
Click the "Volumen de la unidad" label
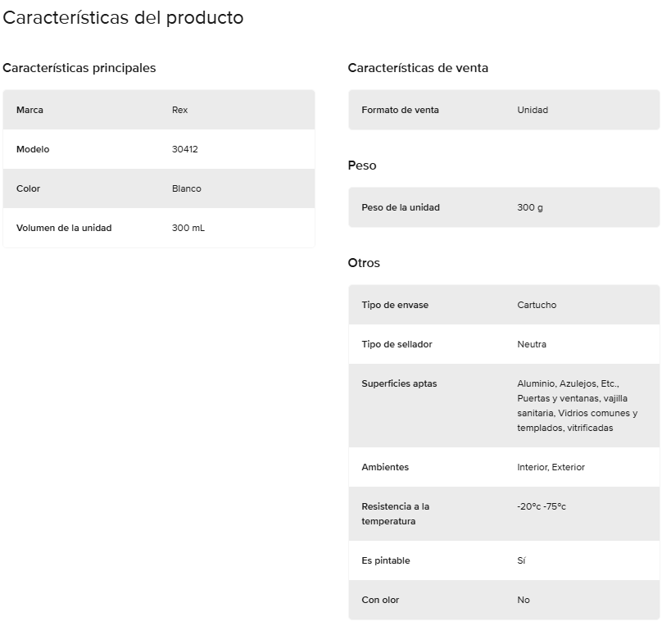coord(64,228)
